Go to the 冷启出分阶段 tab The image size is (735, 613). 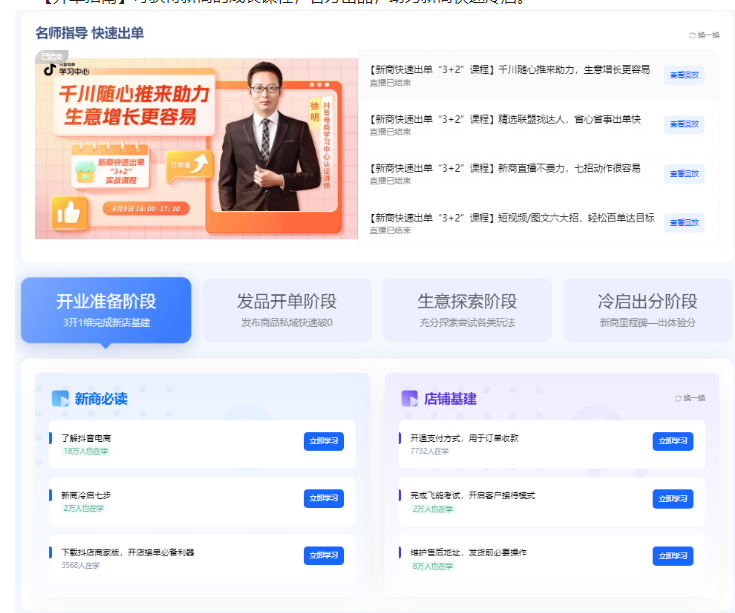647,309
